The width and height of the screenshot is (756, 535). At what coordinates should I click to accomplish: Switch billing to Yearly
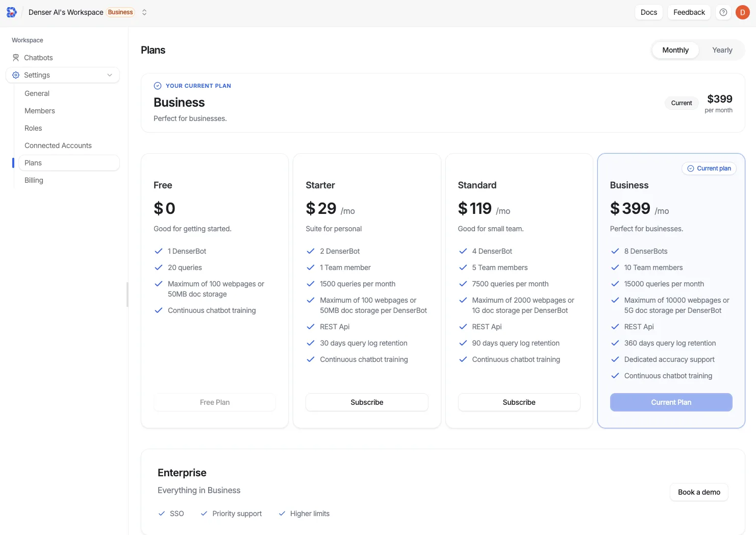tap(722, 50)
